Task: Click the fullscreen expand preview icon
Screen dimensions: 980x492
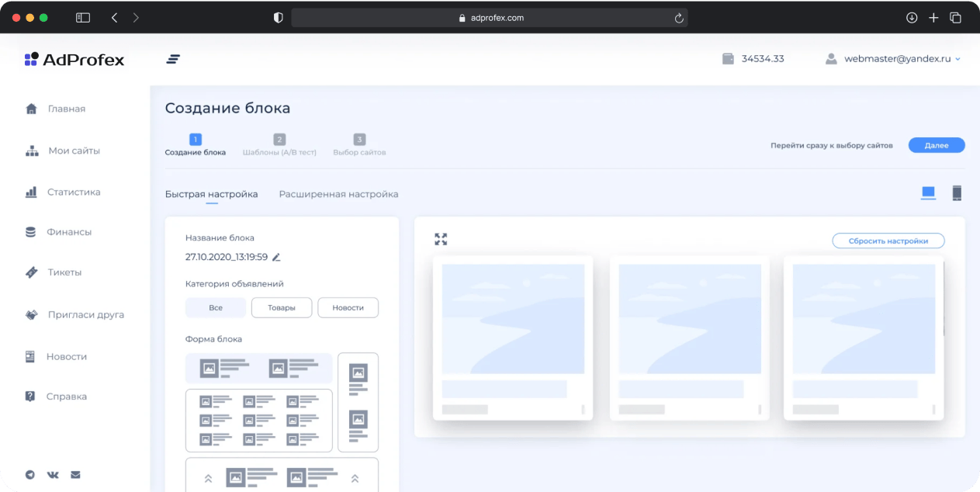Action: 441,239
